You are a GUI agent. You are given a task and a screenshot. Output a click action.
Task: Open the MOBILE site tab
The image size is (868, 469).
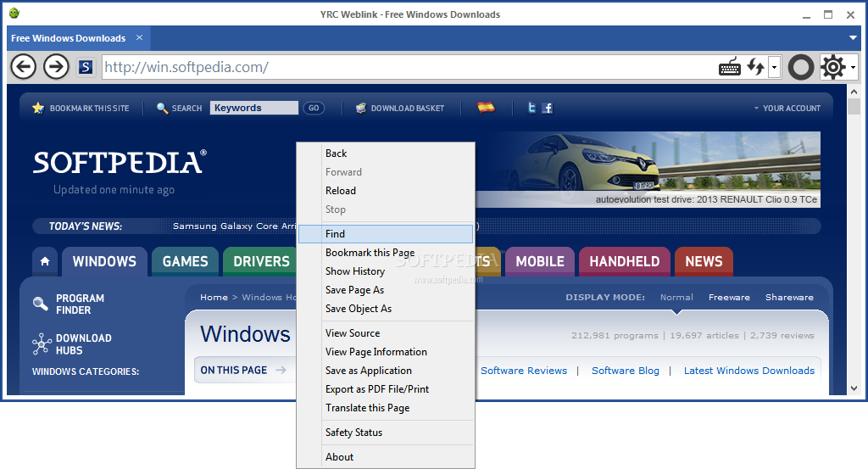point(540,261)
